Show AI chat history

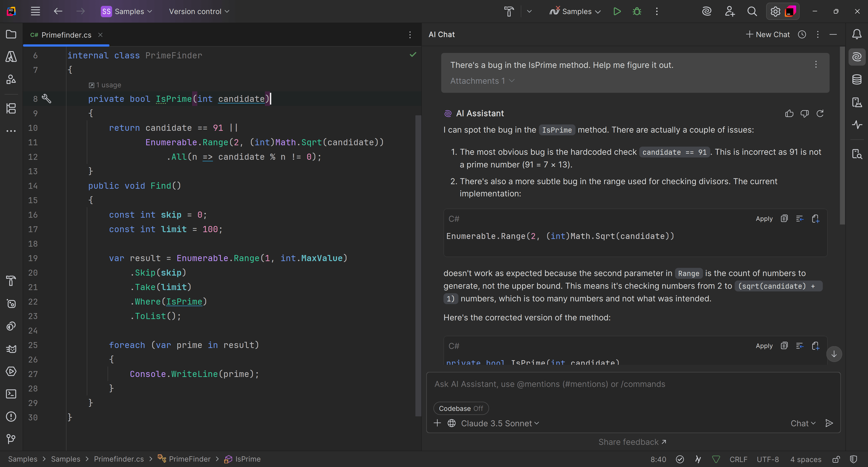(x=802, y=34)
